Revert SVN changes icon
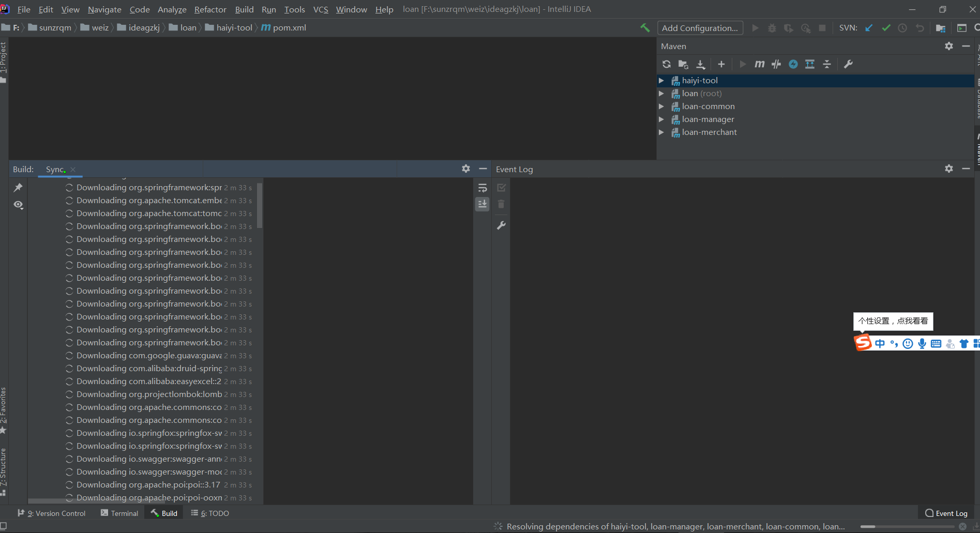 click(919, 28)
